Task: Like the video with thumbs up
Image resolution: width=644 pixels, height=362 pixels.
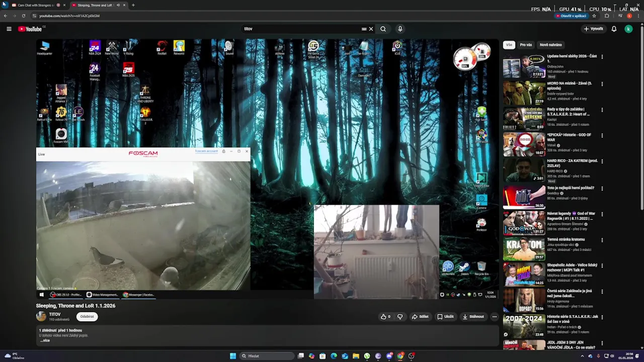Action: click(x=385, y=317)
